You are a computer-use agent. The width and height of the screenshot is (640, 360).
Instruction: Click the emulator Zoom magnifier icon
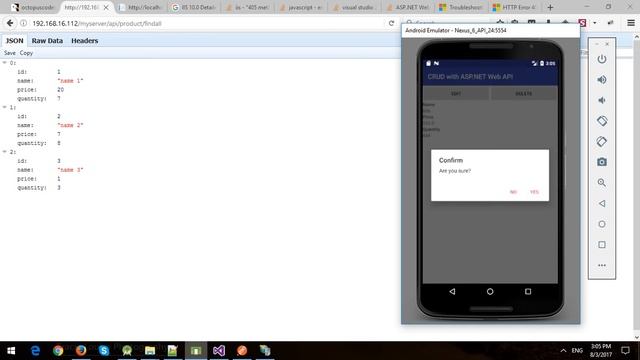click(x=602, y=182)
